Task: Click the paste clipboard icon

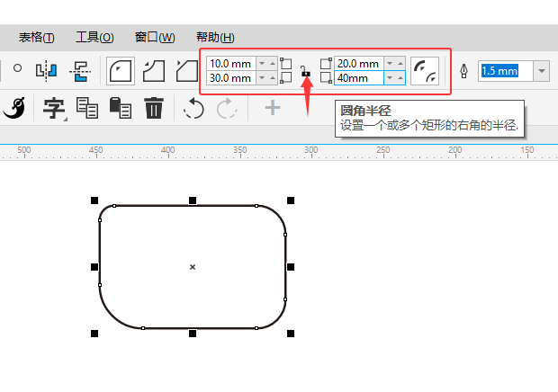Action: pyautogui.click(x=121, y=108)
